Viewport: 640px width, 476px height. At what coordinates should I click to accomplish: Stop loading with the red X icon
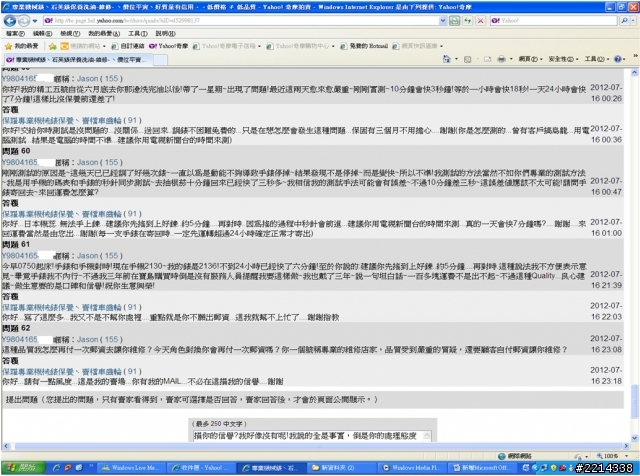(480, 20)
